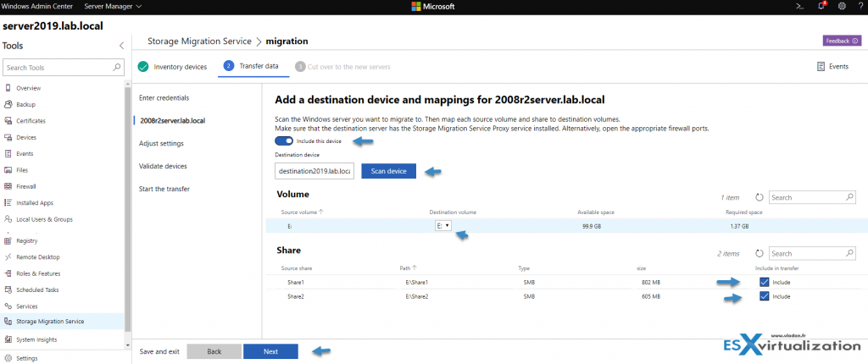Refresh the Volume list

[759, 197]
